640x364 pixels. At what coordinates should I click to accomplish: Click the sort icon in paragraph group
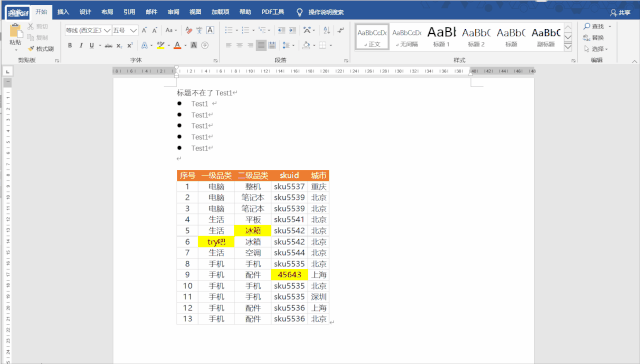tap(327, 30)
